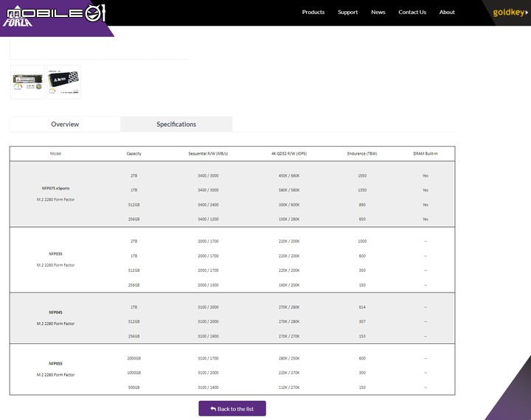This screenshot has height=420, width=531.
Task: Click the 614 endurance value
Action: pyautogui.click(x=362, y=307)
